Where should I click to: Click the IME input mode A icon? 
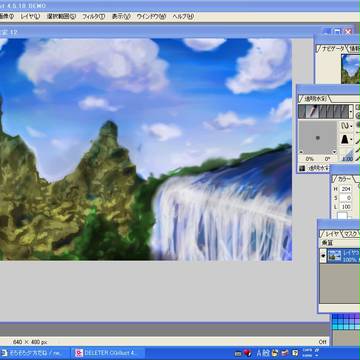point(259,353)
